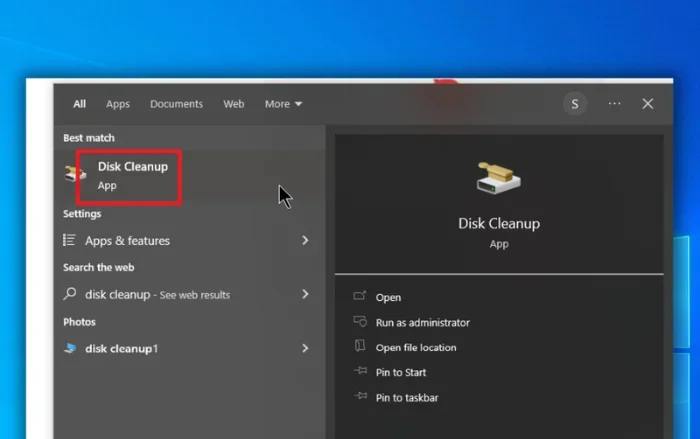Choose Open file location
700x439 pixels.
(416, 347)
